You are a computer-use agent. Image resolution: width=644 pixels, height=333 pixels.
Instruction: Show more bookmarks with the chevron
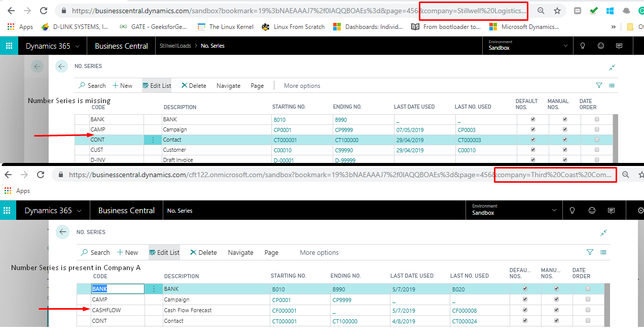click(614, 27)
